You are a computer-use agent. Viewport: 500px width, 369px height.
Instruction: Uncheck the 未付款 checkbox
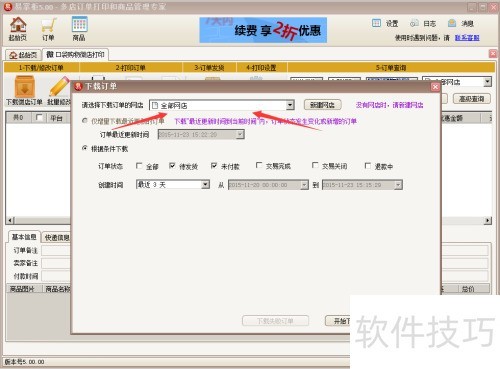[214, 165]
